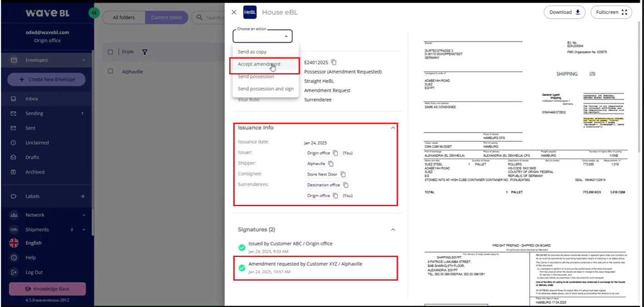Copy the Consignee Store Next Door name
Viewport: 644px width, 307px height.
point(344,174)
